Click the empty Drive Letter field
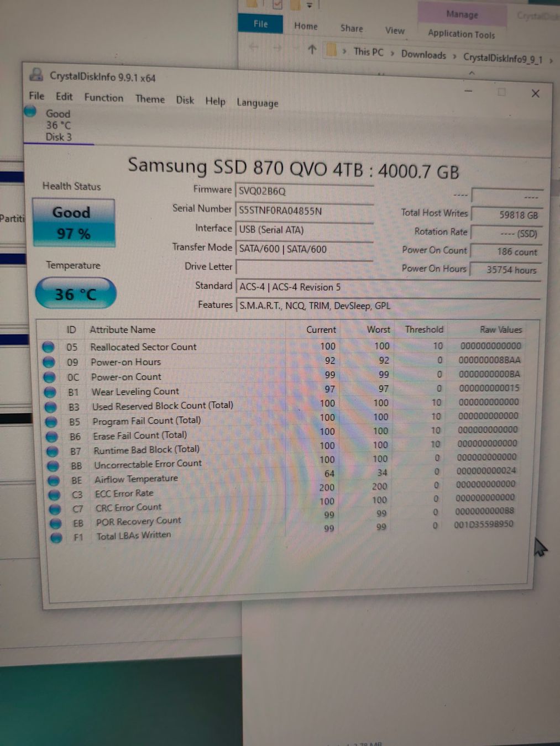 pyautogui.click(x=305, y=267)
